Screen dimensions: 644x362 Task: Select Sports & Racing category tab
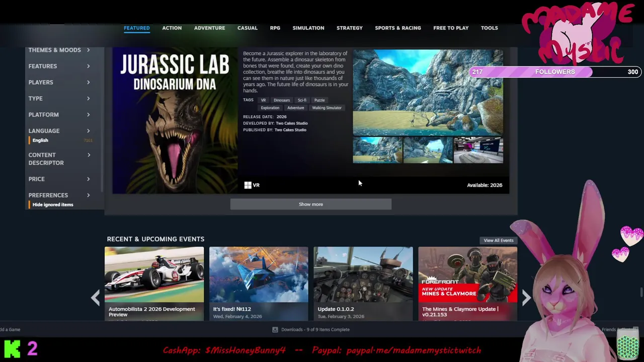397,28
